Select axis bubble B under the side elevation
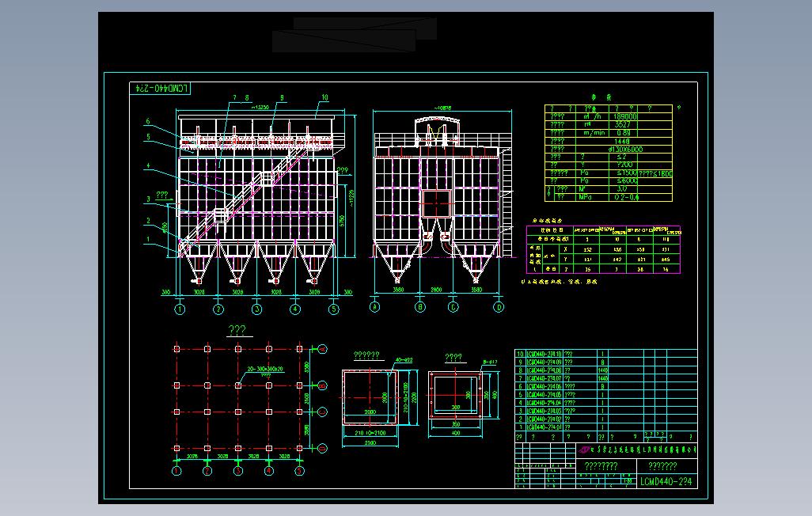812x516 pixels. [x=420, y=307]
